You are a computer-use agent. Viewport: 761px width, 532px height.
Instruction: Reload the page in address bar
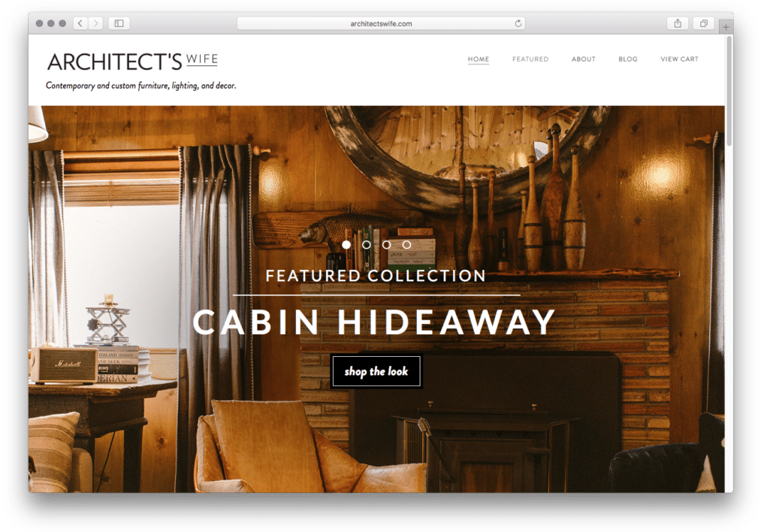tap(518, 23)
